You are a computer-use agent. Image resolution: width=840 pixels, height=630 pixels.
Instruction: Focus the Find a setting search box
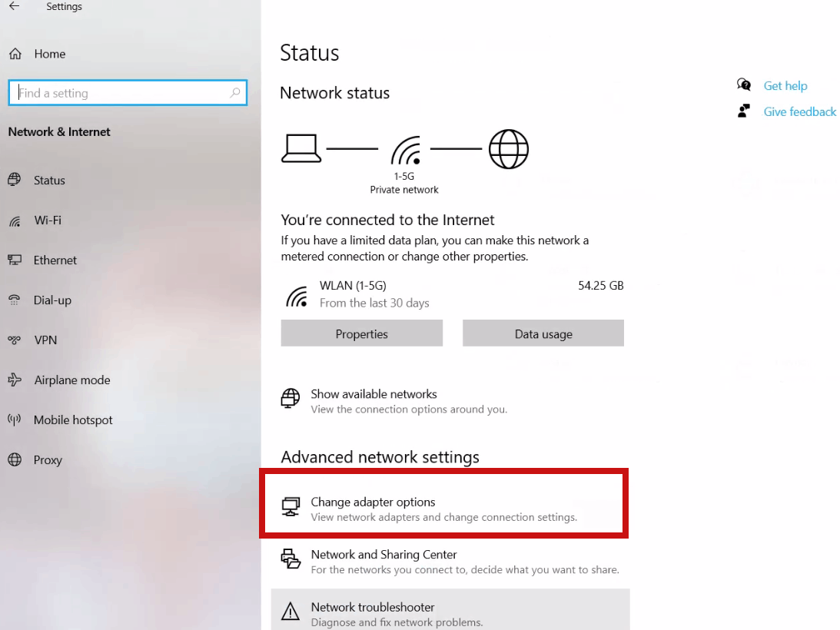[128, 93]
